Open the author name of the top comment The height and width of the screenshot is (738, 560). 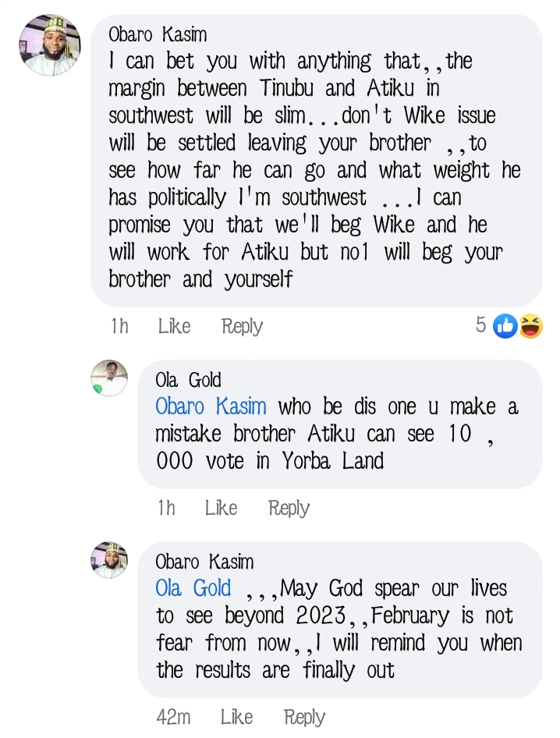tap(158, 34)
